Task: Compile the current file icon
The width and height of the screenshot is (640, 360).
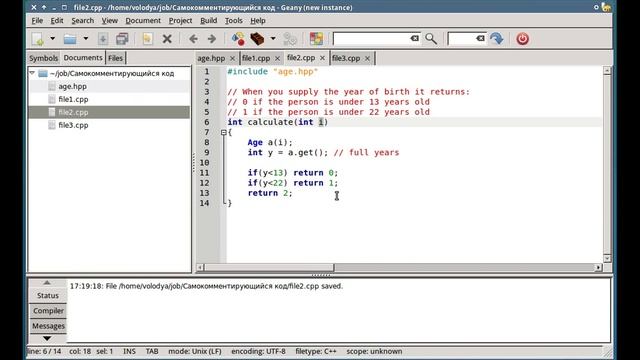Action: (238, 39)
